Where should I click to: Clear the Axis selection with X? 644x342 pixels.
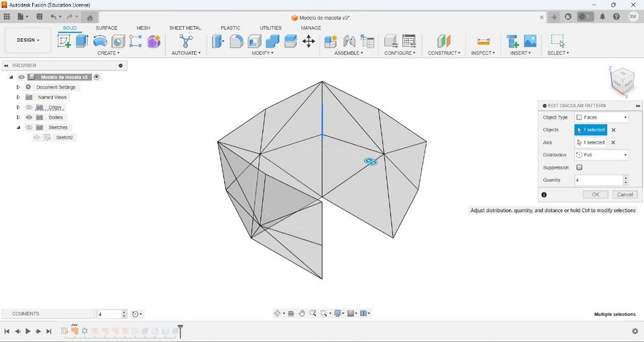click(x=613, y=142)
